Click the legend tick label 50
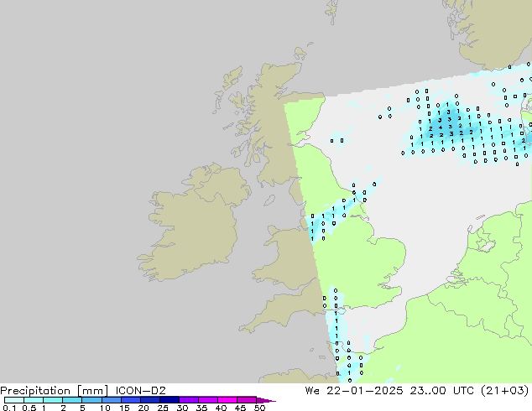The image size is (532, 411). tap(259, 408)
